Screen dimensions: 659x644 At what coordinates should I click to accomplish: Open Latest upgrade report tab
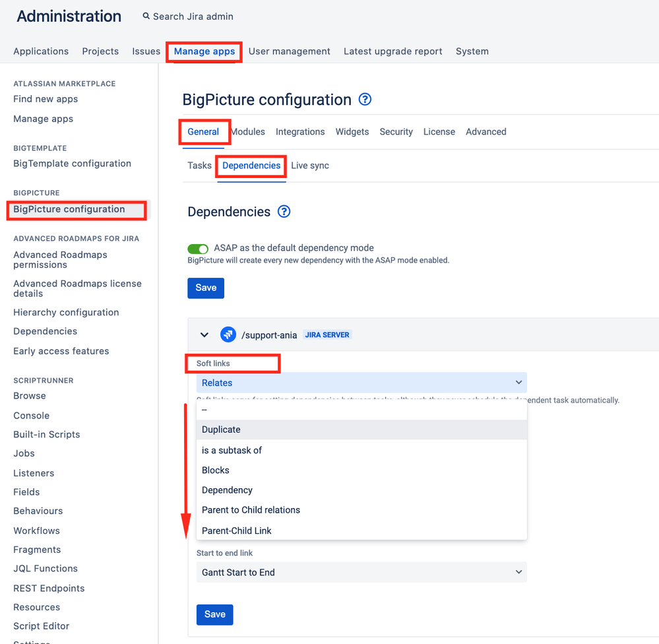pyautogui.click(x=393, y=51)
